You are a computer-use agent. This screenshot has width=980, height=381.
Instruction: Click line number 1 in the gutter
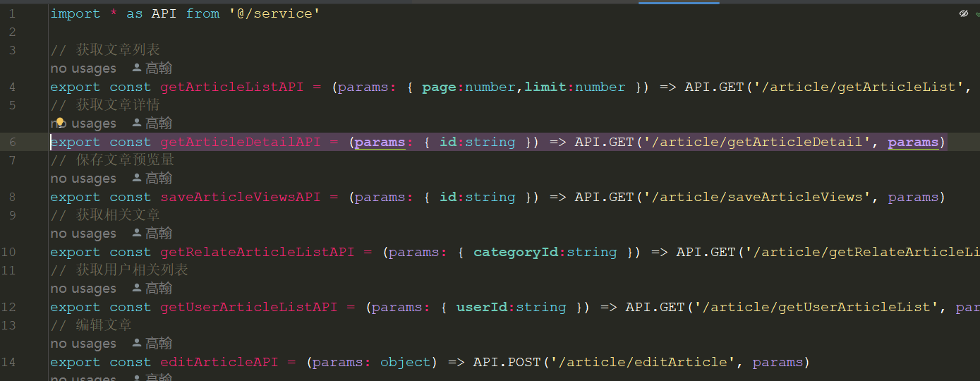pos(12,13)
